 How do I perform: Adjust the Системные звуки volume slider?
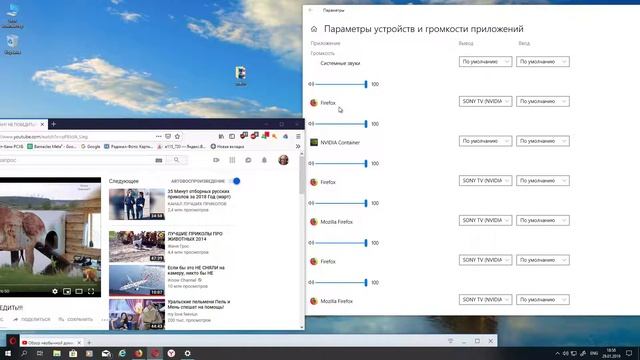point(341,84)
